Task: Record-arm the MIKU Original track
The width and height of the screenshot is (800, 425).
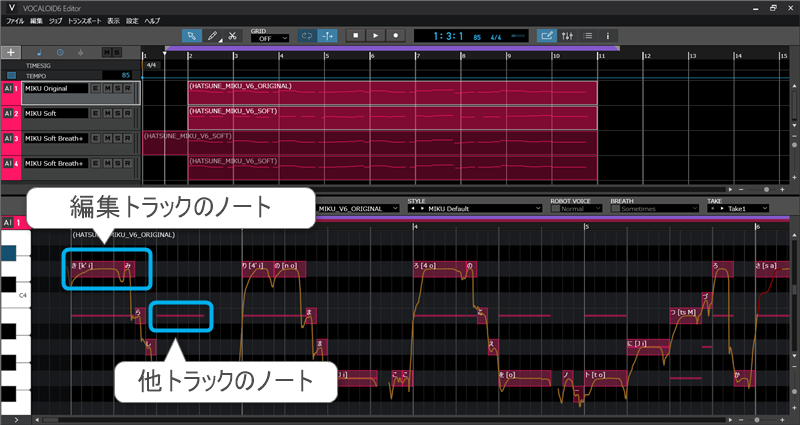Action: click(x=128, y=88)
